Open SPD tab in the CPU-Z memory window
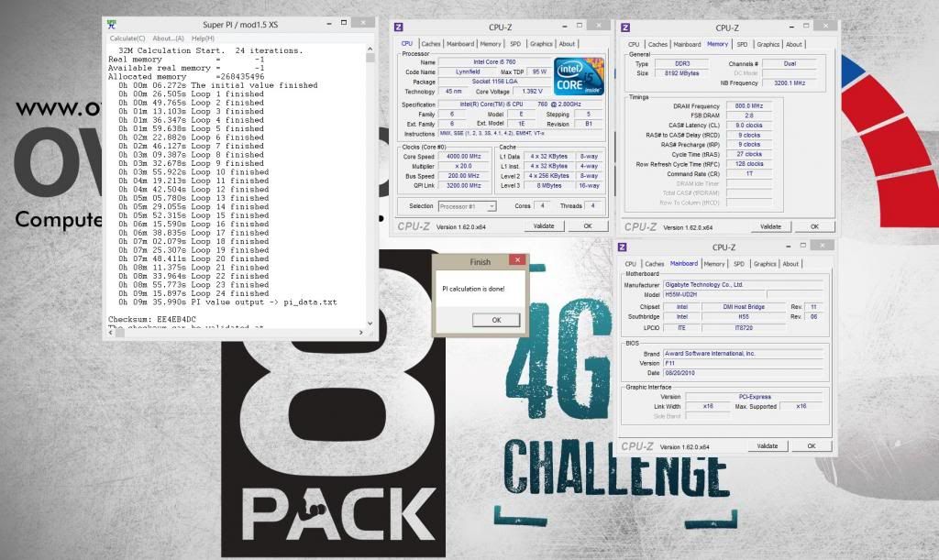This screenshot has width=939, height=560. (x=743, y=44)
